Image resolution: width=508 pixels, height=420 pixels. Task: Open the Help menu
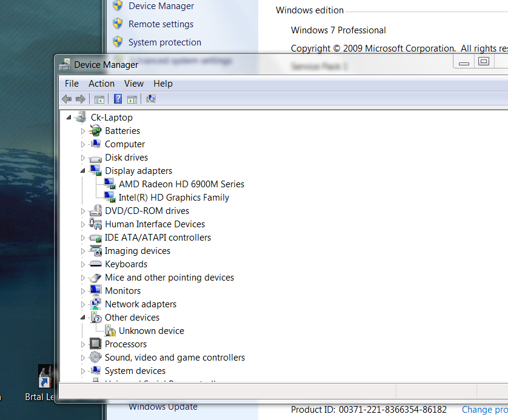coord(163,84)
